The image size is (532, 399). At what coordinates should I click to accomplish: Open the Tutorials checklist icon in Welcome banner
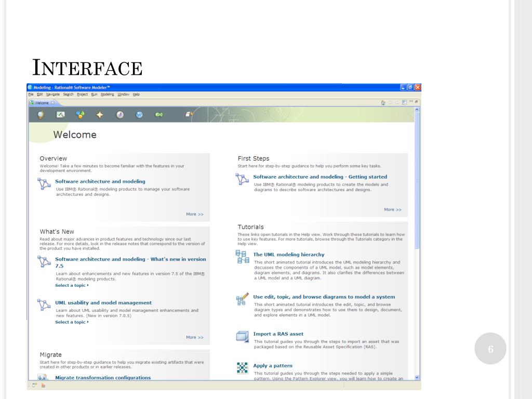click(60, 115)
